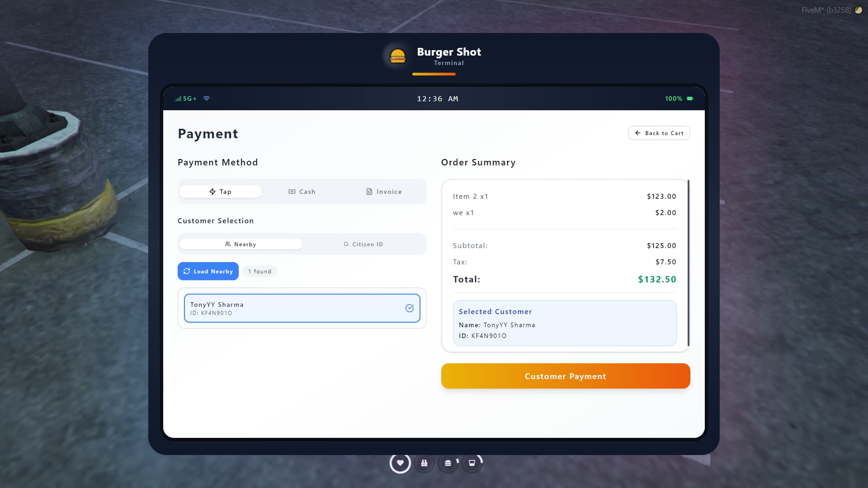Click the selected customer ID KF4N901O
The image size is (868, 488).
[489, 336]
